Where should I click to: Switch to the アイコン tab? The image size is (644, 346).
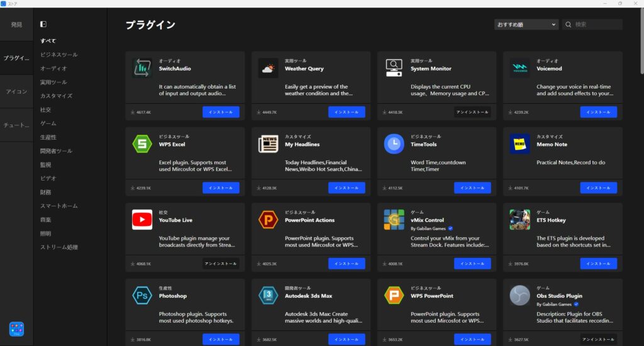pos(16,92)
